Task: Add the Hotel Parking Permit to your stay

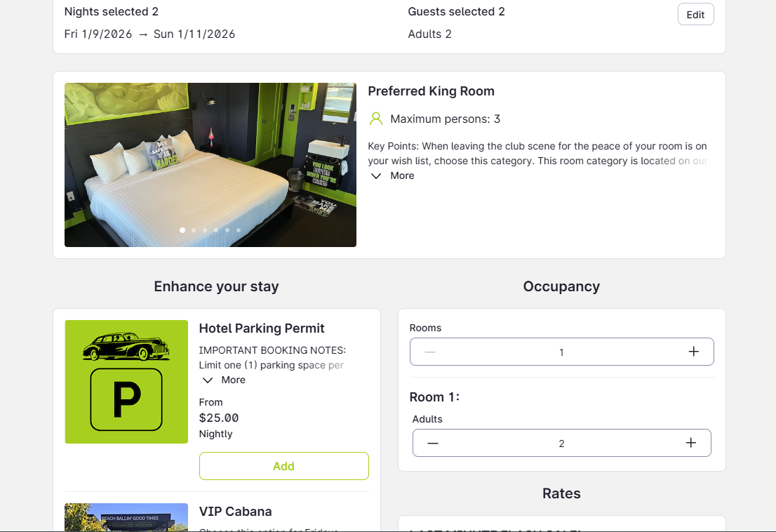Action: click(x=283, y=465)
